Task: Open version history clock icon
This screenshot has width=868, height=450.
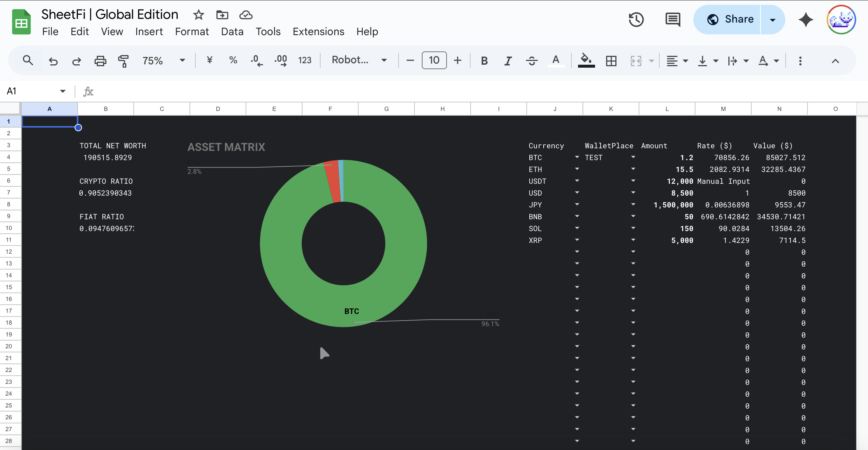Action: pyautogui.click(x=636, y=20)
